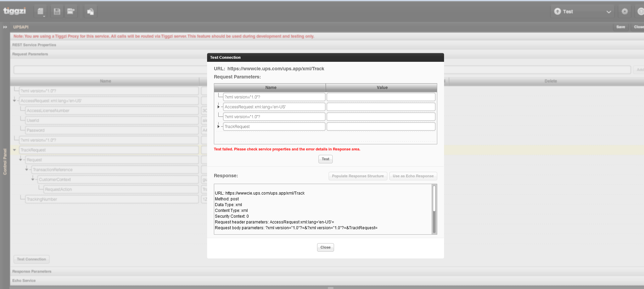Click the Save As toolbar icon

click(71, 12)
